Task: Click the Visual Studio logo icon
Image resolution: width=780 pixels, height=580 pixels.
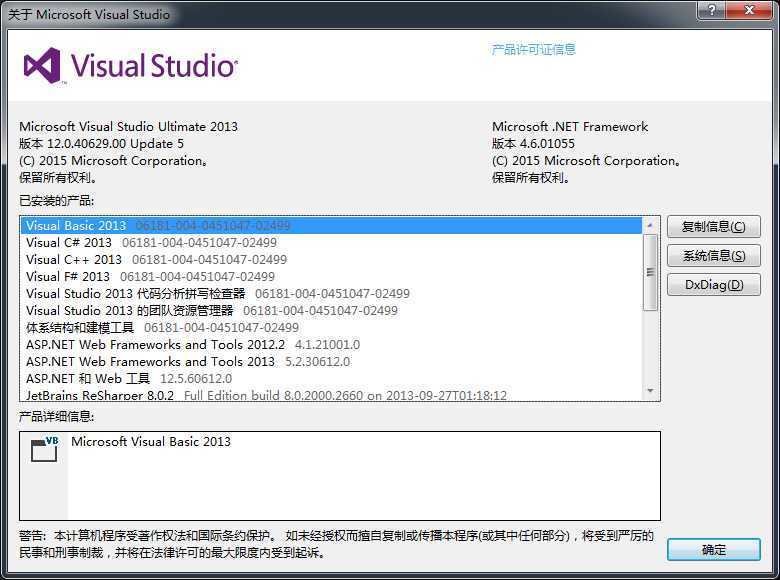Action: point(43,66)
